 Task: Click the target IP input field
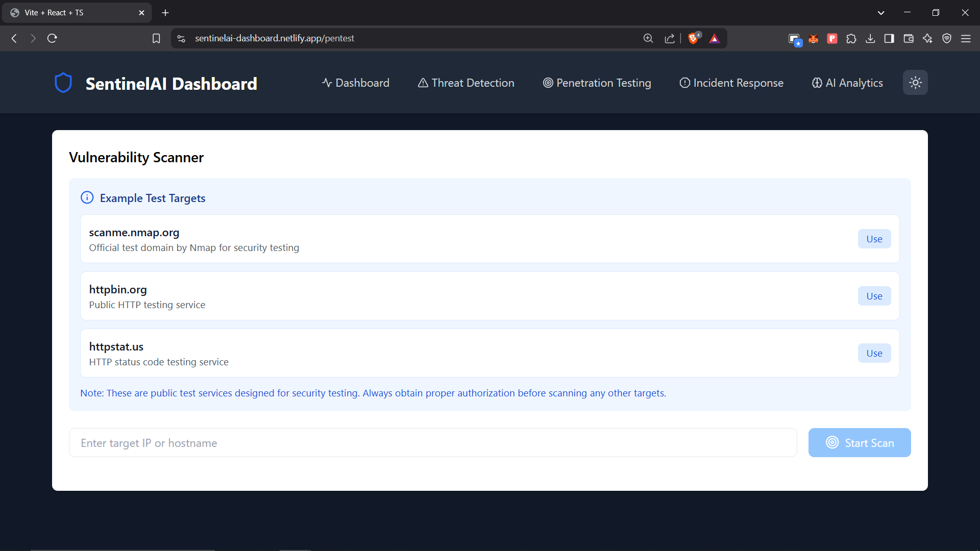(x=433, y=442)
